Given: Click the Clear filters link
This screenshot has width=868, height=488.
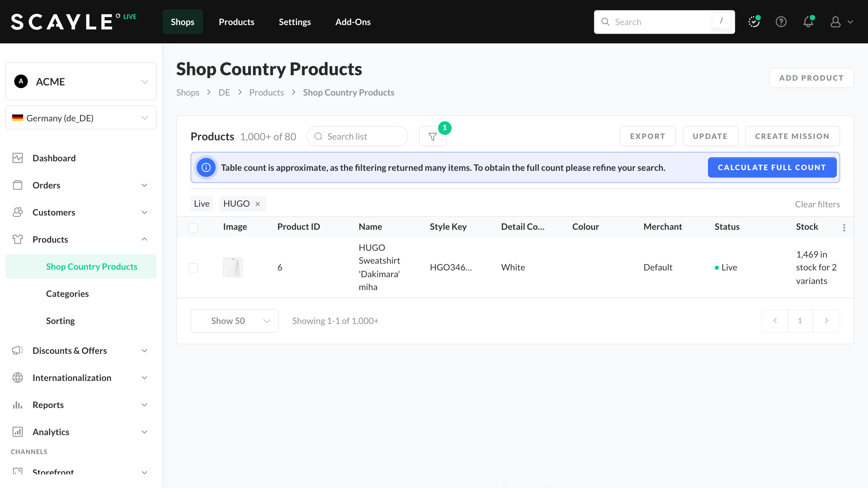Looking at the screenshot, I should point(817,204).
